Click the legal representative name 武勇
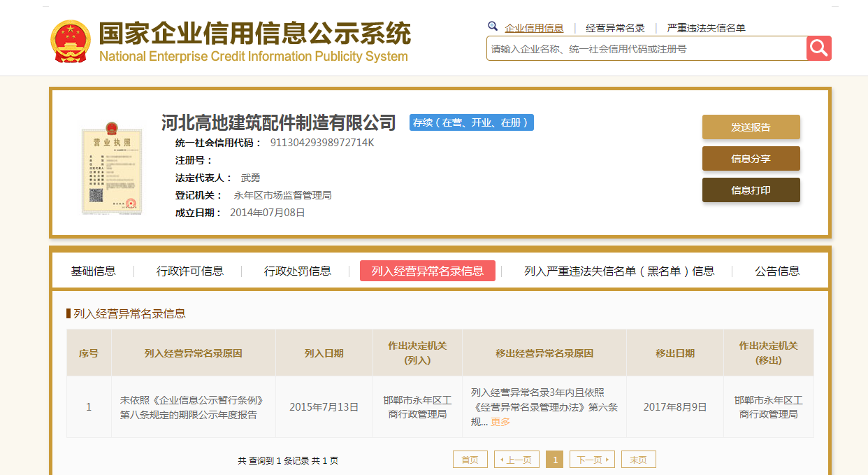868x475 pixels. point(250,178)
